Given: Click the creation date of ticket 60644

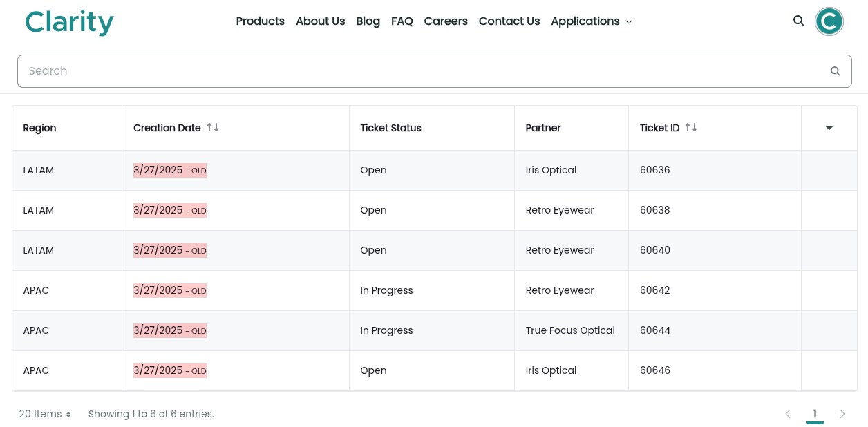Looking at the screenshot, I should [x=170, y=330].
